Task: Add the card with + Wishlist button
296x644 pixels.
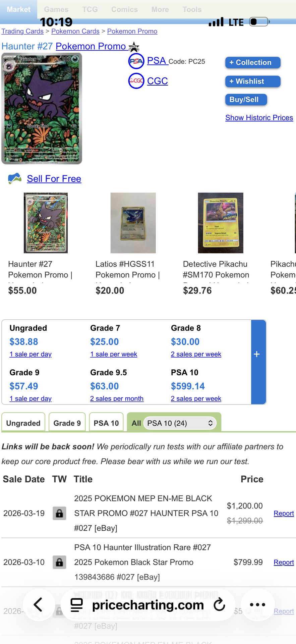Action: click(x=253, y=81)
